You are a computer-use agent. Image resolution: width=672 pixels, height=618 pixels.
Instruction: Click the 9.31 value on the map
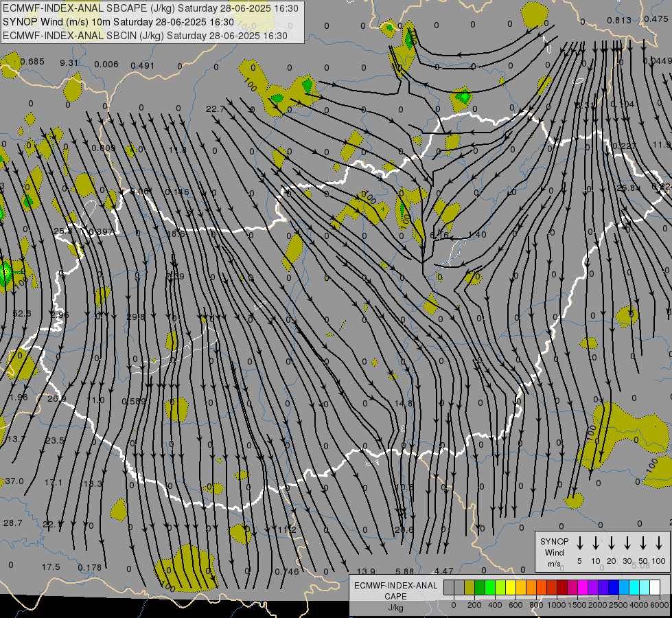[69, 63]
